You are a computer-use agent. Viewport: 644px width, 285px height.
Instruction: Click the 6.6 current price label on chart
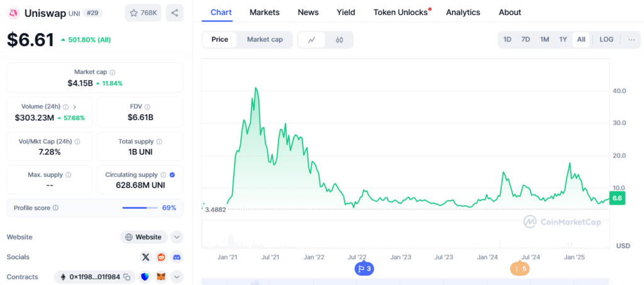click(617, 198)
